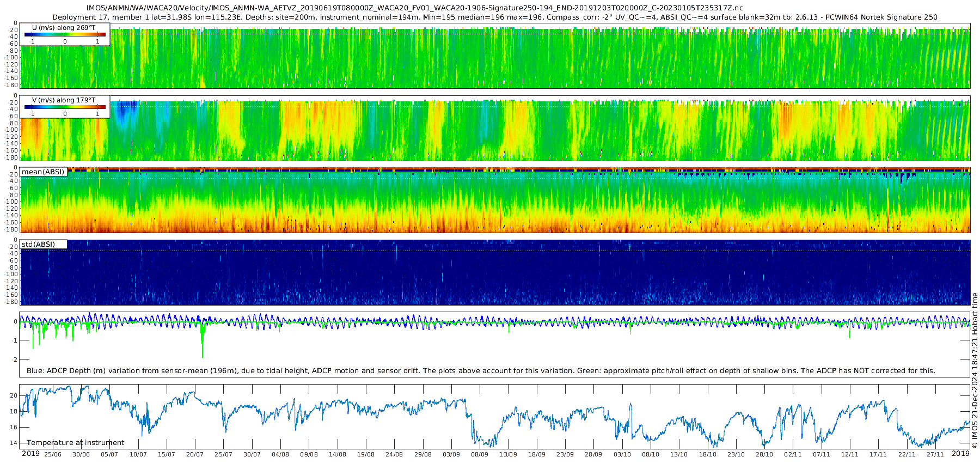Click the 'U (m/s) along 269°T' text

[64, 27]
